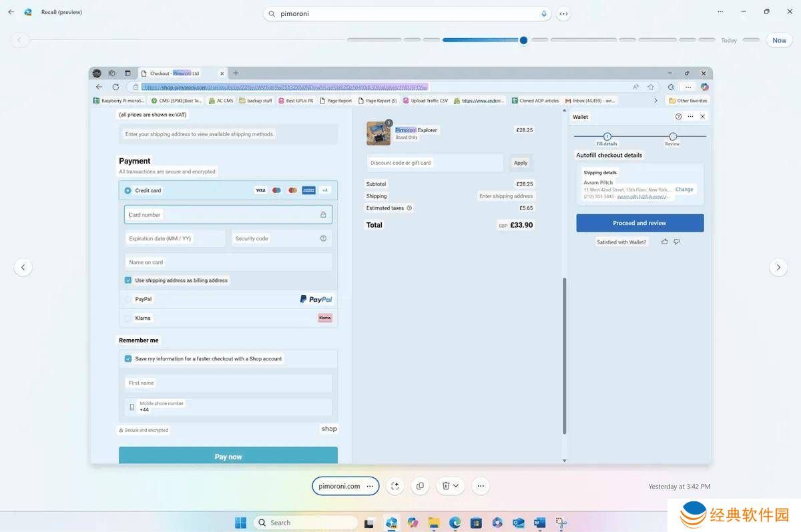
Task: Open Recall's title bar ellipsis menu
Action: 720,12
